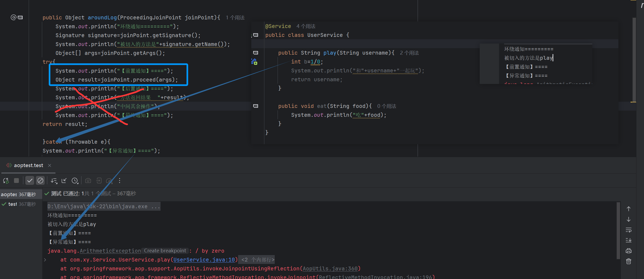Screen dimensions: 644x279
Task: Open the more options vertical dots menu
Action: pyautogui.click(x=120, y=181)
